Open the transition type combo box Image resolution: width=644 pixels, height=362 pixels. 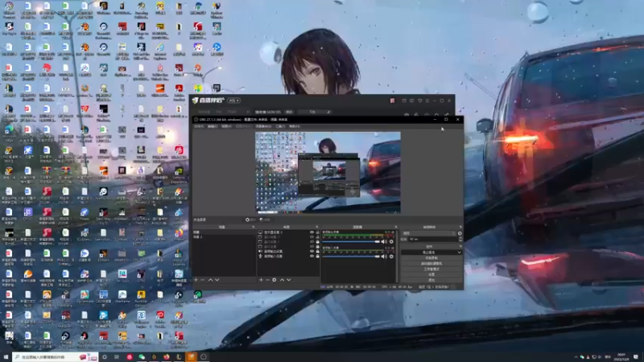tap(429, 233)
